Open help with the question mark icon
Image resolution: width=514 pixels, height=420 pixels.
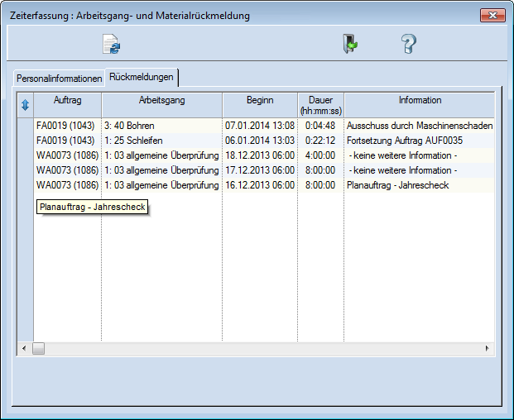click(x=408, y=45)
